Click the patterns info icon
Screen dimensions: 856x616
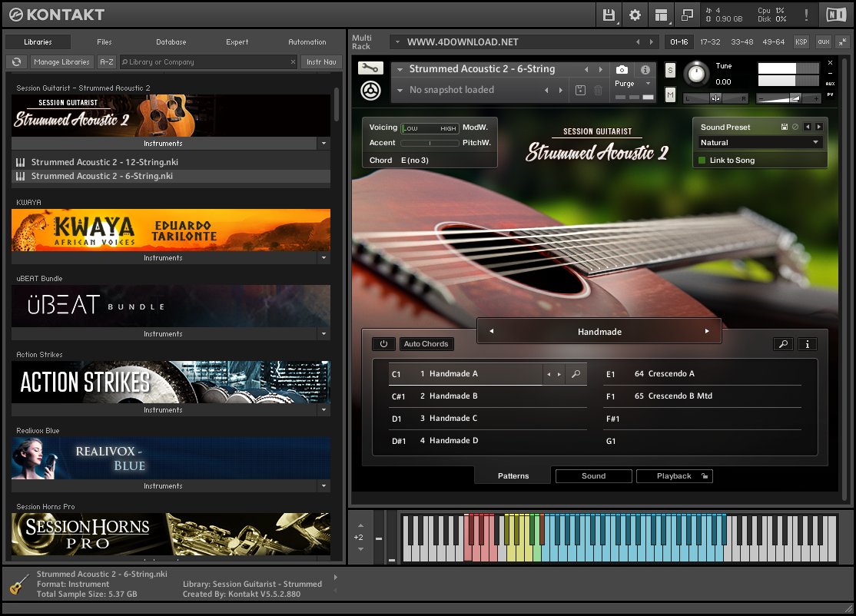pyautogui.click(x=808, y=344)
